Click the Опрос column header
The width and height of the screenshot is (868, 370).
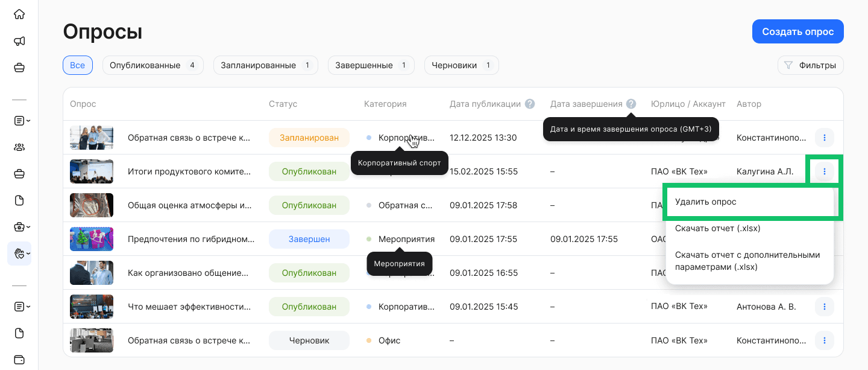coord(82,103)
